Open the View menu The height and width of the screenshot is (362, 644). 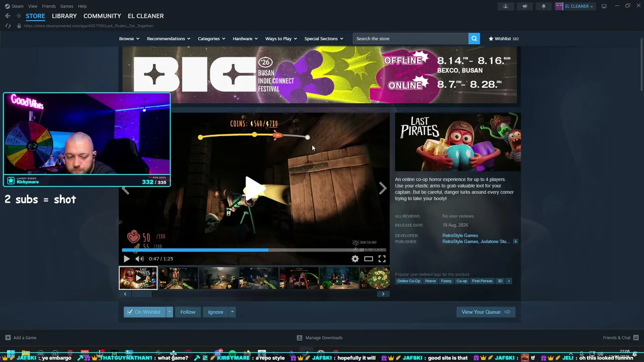(33, 6)
